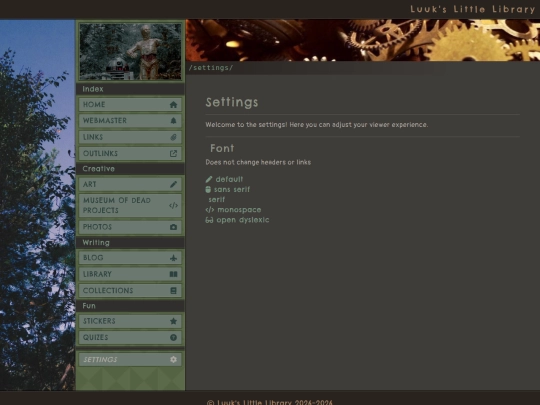Viewport: 540px width, 405px height.
Task: Switch font to open dyslexic
Action: pos(237,220)
